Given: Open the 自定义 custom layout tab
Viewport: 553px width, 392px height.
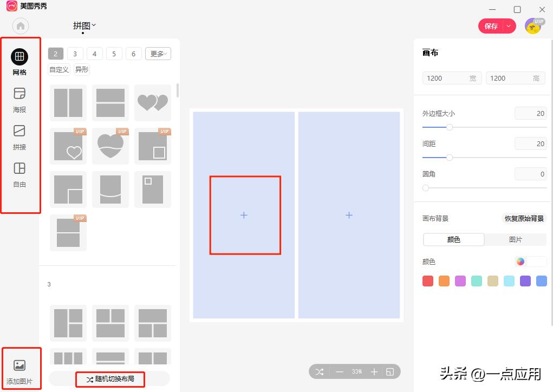Looking at the screenshot, I should [59, 69].
